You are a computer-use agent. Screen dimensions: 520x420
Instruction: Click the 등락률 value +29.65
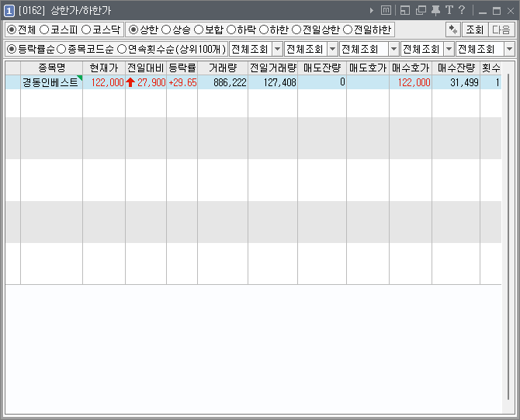point(182,82)
